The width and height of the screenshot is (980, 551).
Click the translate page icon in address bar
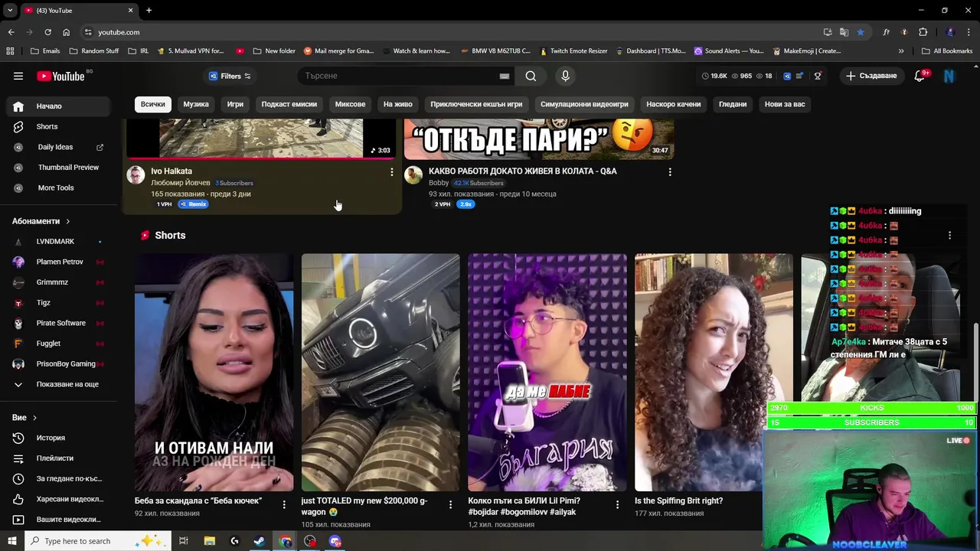pyautogui.click(x=844, y=32)
